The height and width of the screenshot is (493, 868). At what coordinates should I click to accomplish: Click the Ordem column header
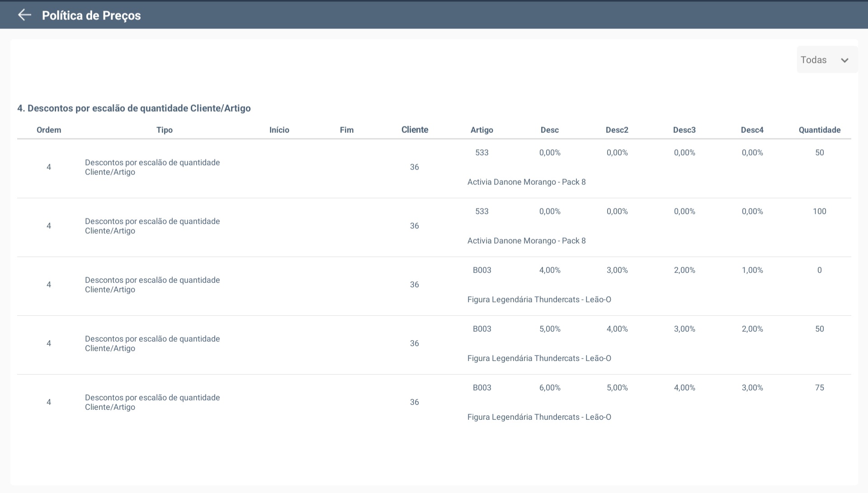(49, 130)
